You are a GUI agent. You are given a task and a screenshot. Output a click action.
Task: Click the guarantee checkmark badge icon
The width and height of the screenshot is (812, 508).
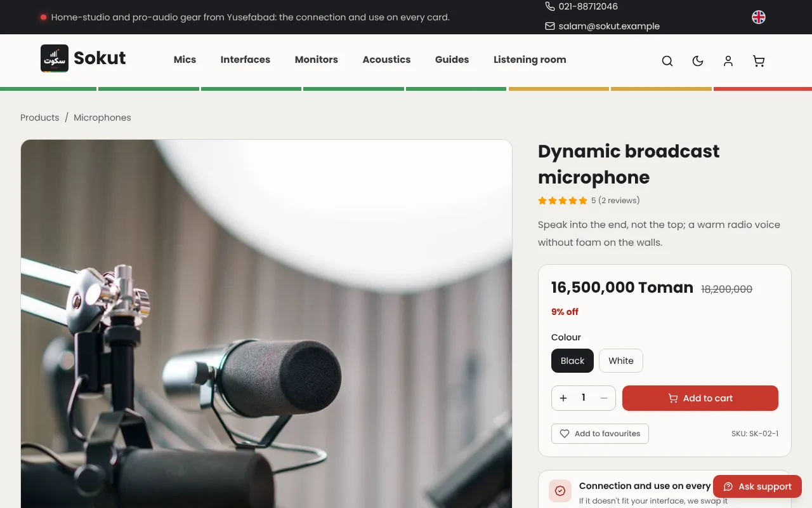click(560, 491)
